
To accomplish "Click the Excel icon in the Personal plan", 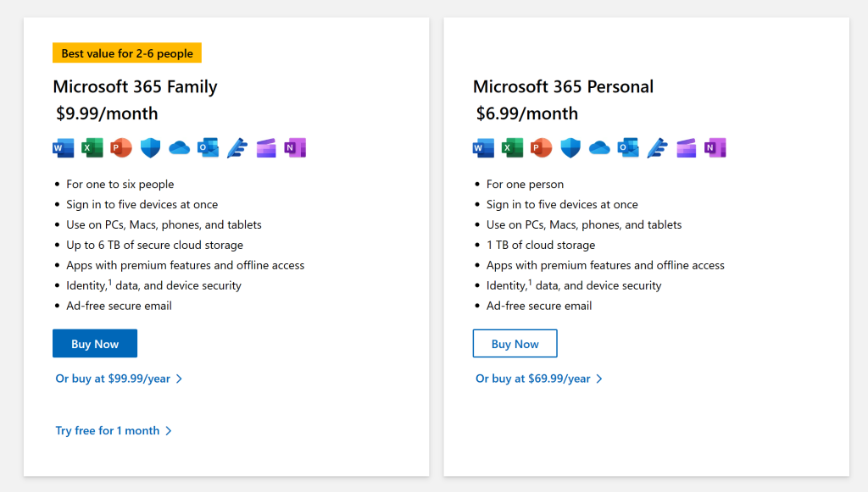I will click(x=512, y=148).
